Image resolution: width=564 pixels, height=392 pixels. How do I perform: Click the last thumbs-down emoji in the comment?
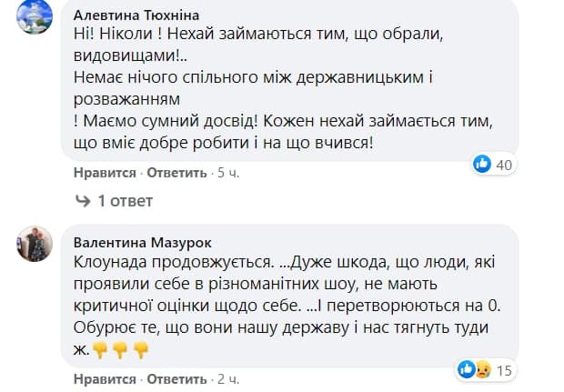tap(139, 348)
